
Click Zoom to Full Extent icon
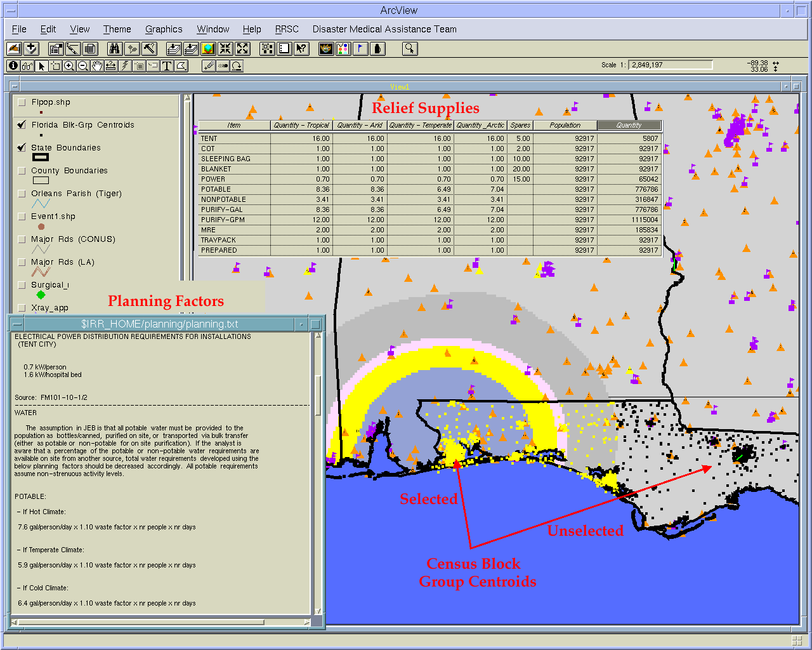pyautogui.click(x=174, y=49)
